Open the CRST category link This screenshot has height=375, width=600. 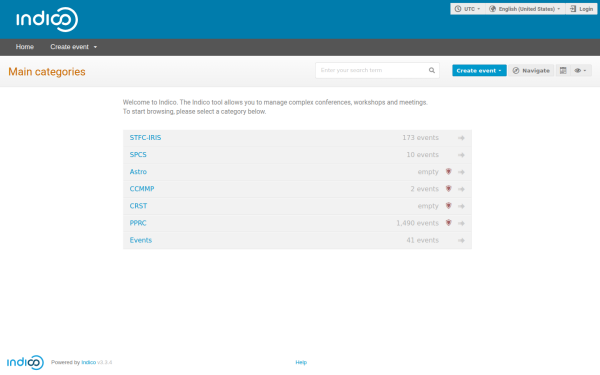pyautogui.click(x=138, y=206)
